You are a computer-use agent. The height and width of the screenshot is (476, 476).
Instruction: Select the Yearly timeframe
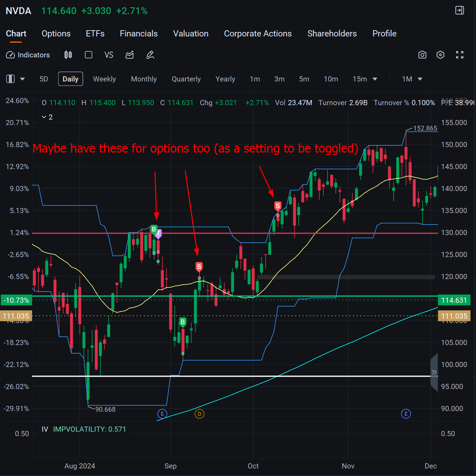point(225,79)
